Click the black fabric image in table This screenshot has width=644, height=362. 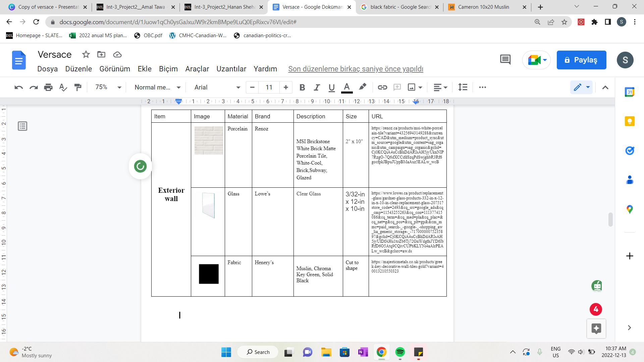pos(208,274)
